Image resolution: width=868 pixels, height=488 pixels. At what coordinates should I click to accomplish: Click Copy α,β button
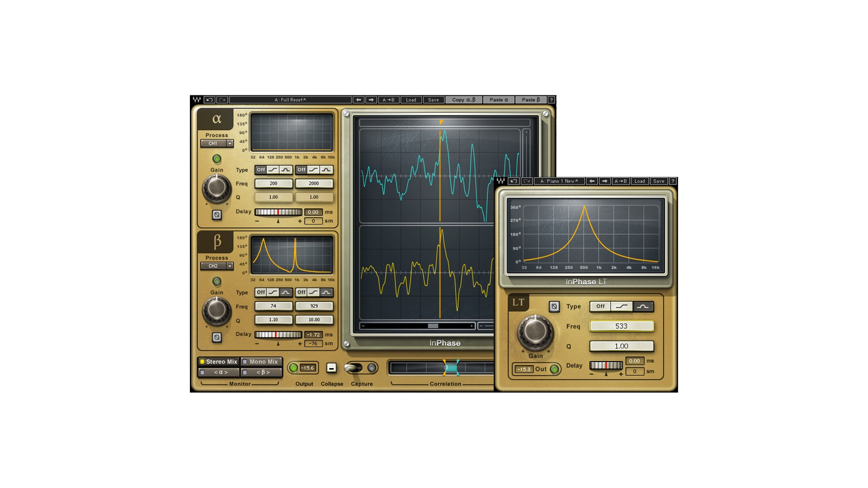click(464, 100)
